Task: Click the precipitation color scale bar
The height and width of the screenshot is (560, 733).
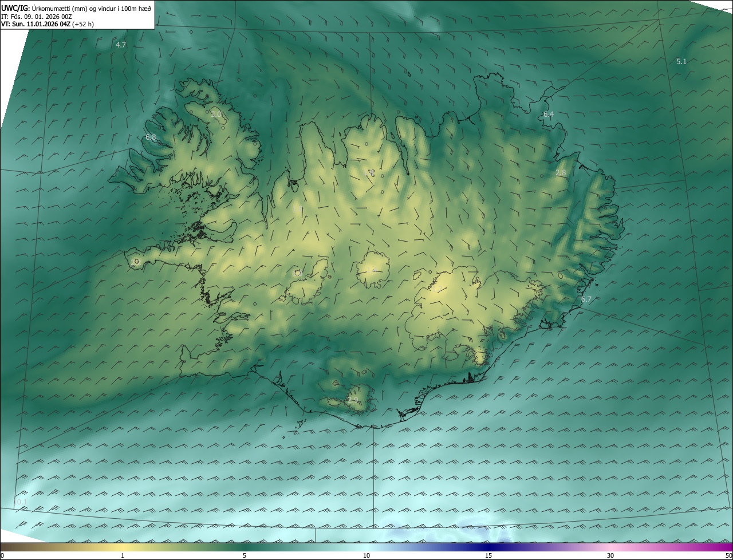Action: click(366, 547)
